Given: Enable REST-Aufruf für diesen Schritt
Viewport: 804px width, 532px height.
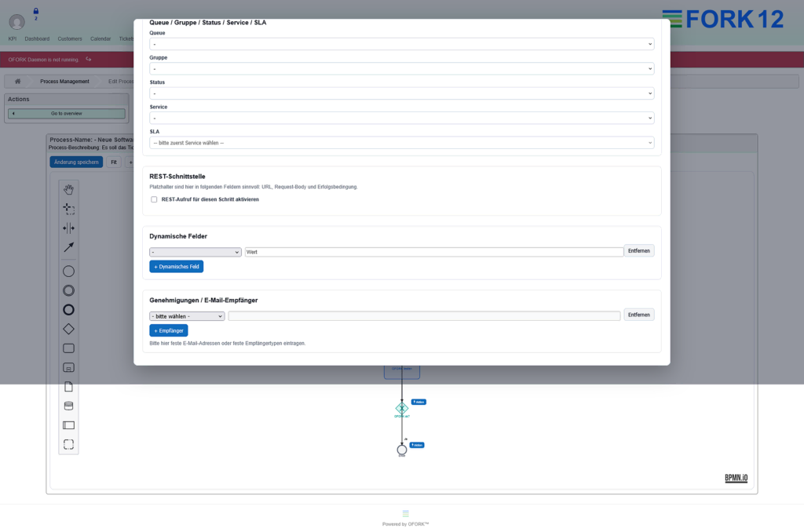Looking at the screenshot, I should click(154, 199).
